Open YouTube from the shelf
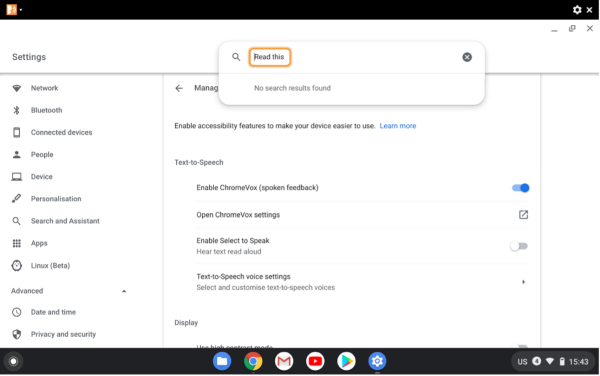This screenshot has height=376, width=600. (x=315, y=361)
